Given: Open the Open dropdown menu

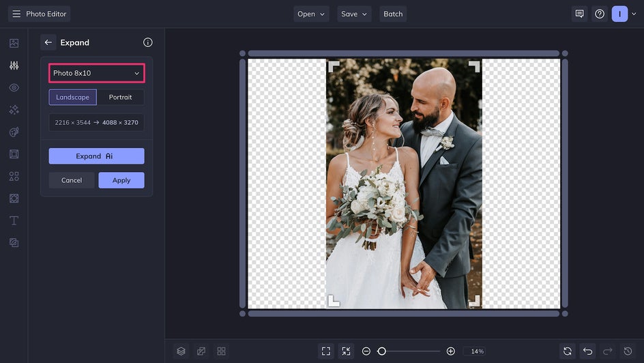Looking at the screenshot, I should point(311,14).
